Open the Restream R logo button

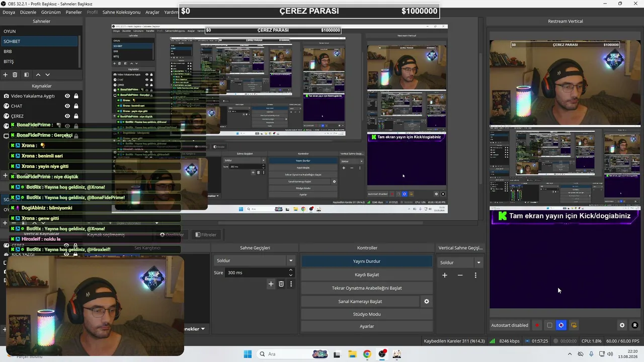(634, 325)
